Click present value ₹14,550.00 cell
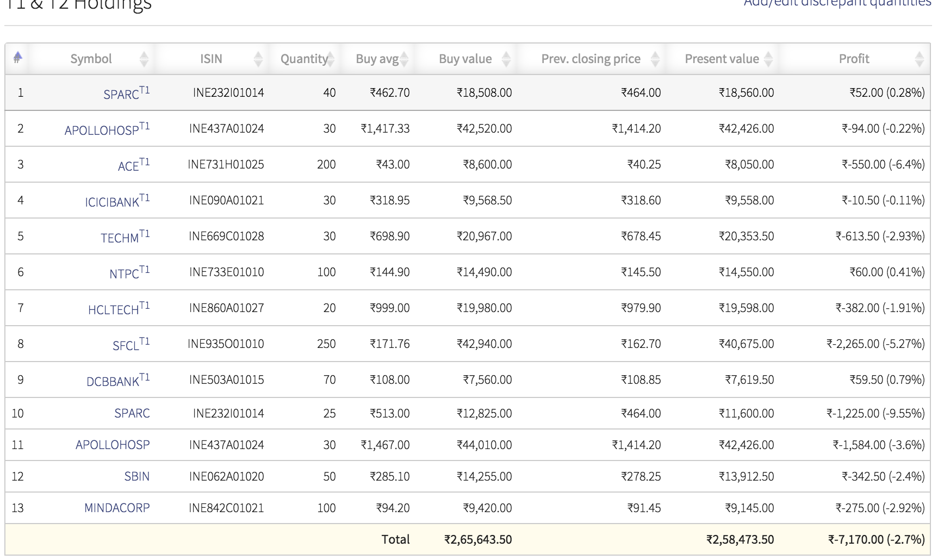Image resolution: width=944 pixels, height=560 pixels. coord(746,272)
